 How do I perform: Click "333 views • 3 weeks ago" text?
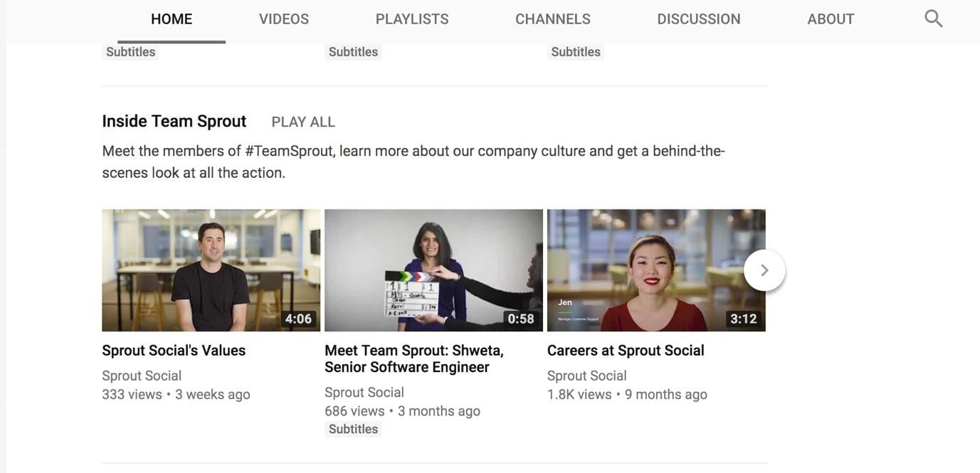[x=176, y=395]
